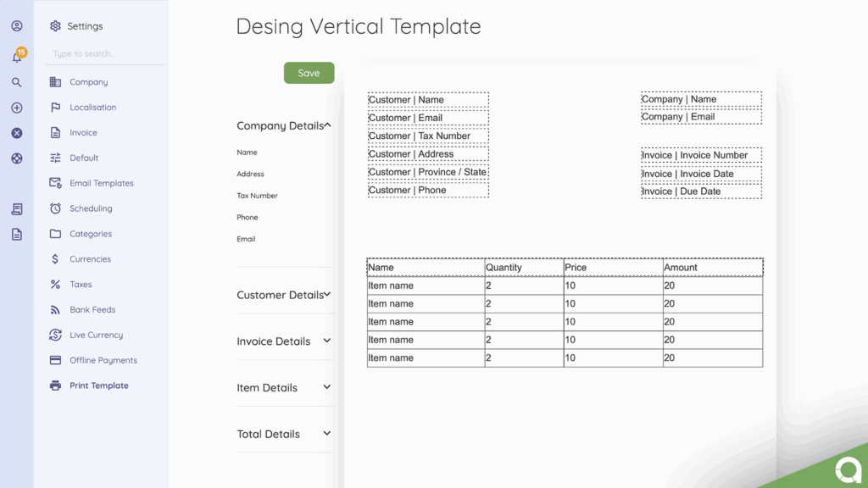This screenshot has width=868, height=488.
Task: Click the plus icon in the left sidebar
Action: (x=16, y=107)
